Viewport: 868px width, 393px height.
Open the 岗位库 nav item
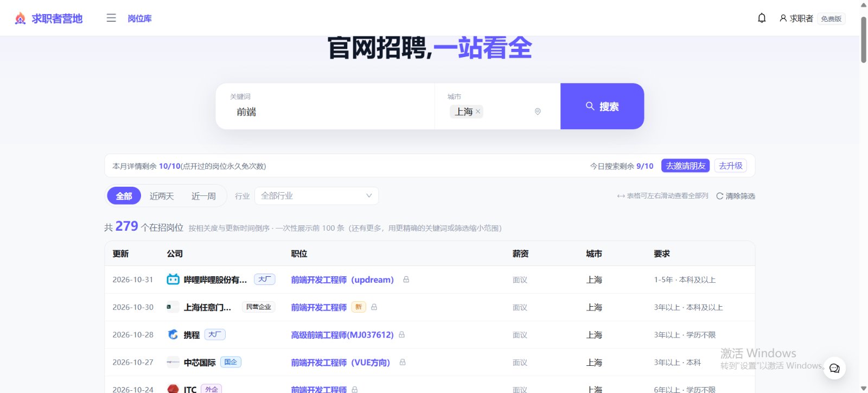pos(139,18)
